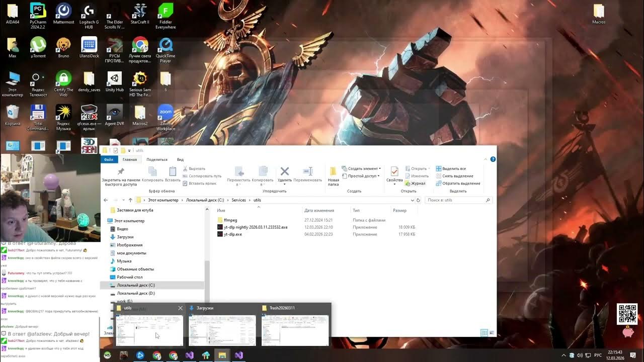Open the QuickTime Player desktop icon
This screenshot has height=362, width=644.
pyautogui.click(x=166, y=50)
